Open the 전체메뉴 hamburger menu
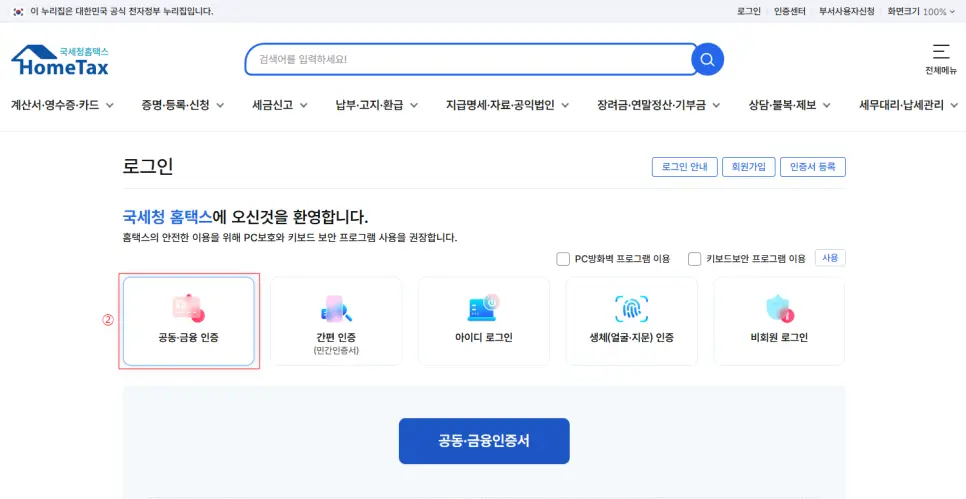Screen dimensions: 966x499 tap(940, 58)
